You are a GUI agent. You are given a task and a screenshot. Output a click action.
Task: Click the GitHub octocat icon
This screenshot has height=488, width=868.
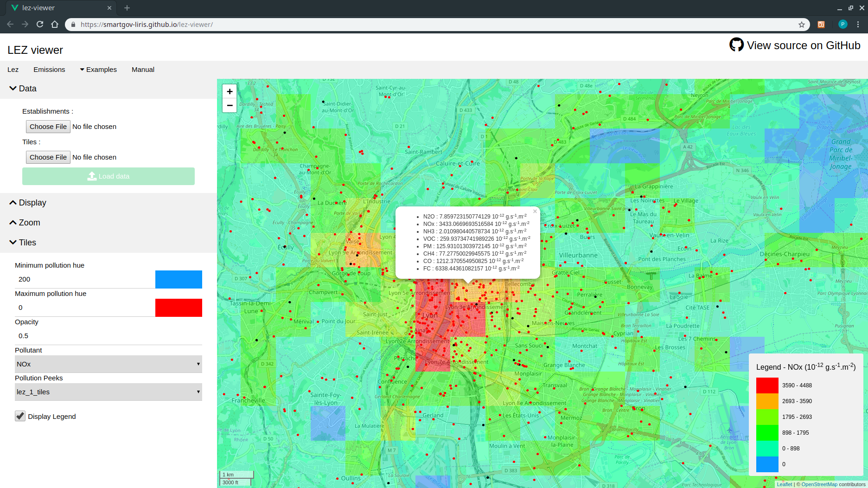tap(736, 45)
